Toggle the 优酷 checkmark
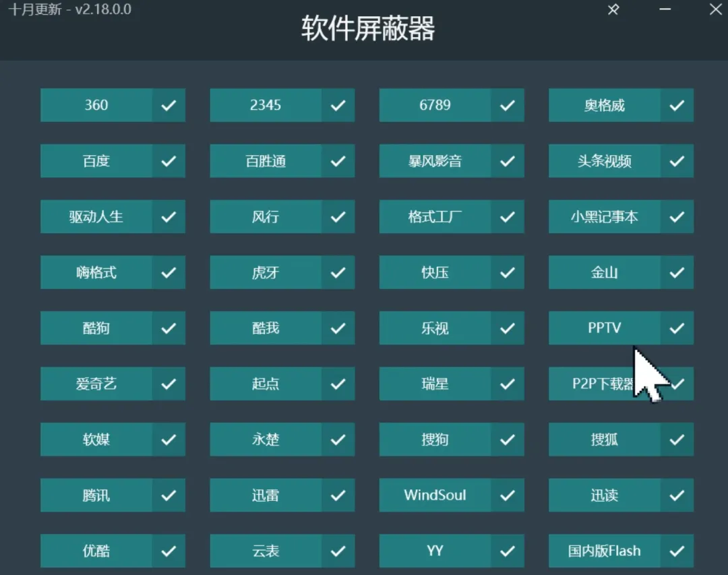The width and height of the screenshot is (728, 575). point(169,551)
